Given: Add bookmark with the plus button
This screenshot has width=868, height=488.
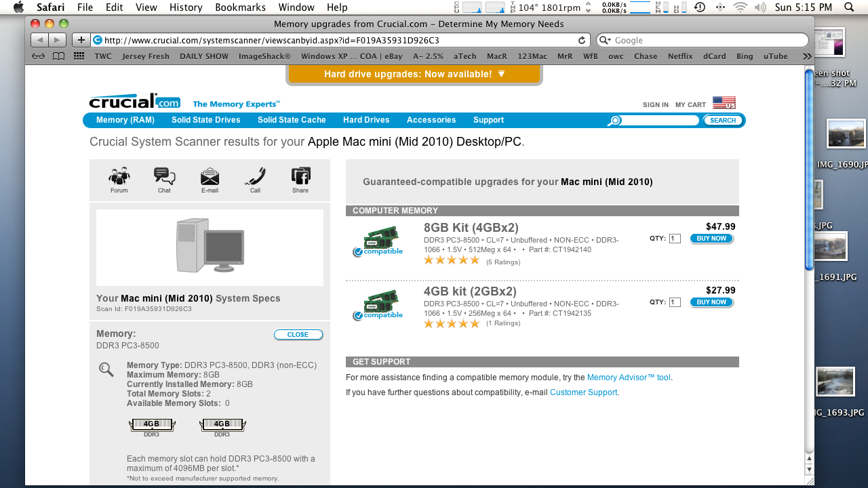Looking at the screenshot, I should tap(81, 40).
